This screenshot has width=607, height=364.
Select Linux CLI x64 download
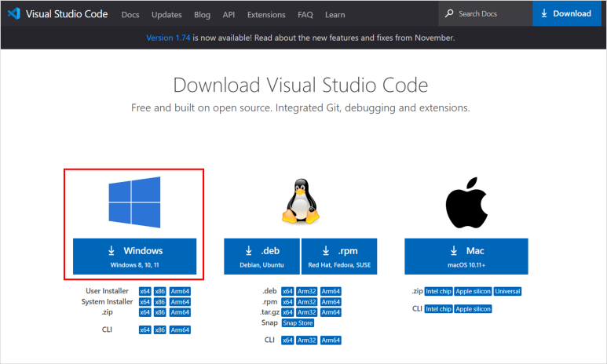(x=287, y=340)
